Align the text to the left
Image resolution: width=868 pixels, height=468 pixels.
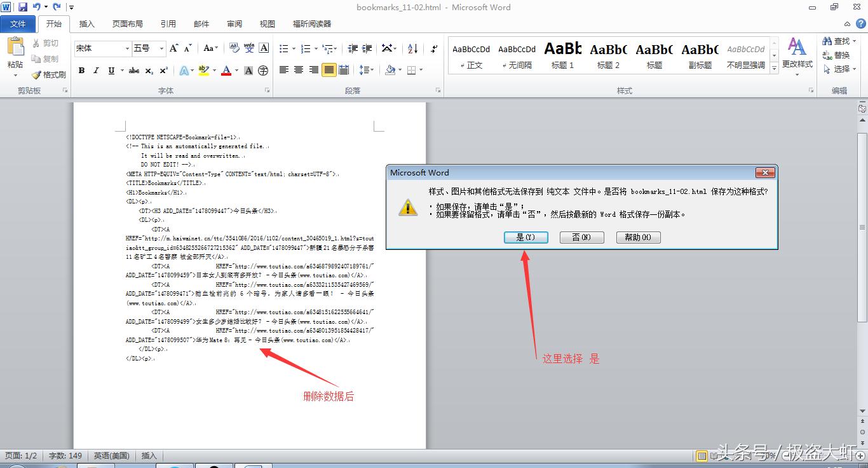[x=283, y=70]
